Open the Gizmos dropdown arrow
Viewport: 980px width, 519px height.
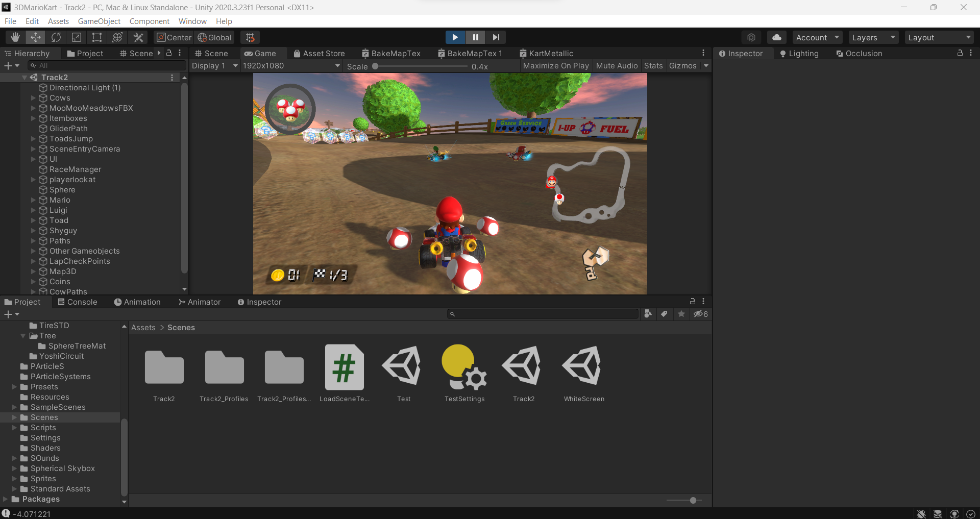pyautogui.click(x=706, y=66)
